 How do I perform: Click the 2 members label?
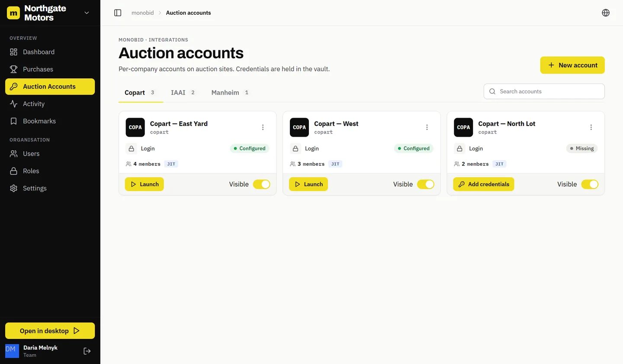[x=475, y=164]
